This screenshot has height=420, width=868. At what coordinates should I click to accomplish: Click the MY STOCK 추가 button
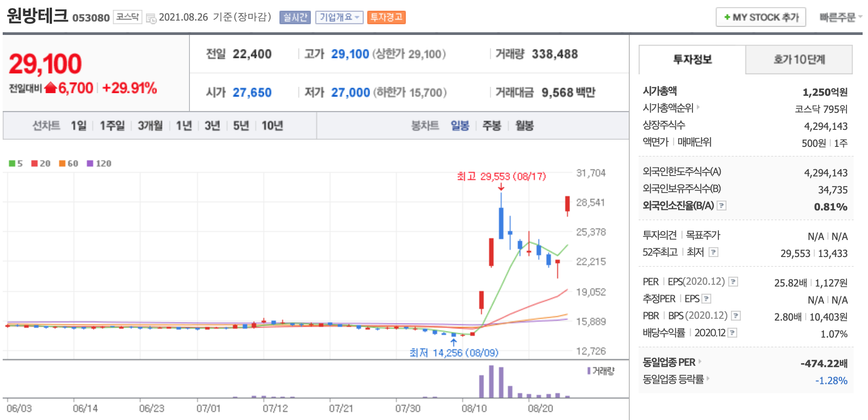point(761,17)
